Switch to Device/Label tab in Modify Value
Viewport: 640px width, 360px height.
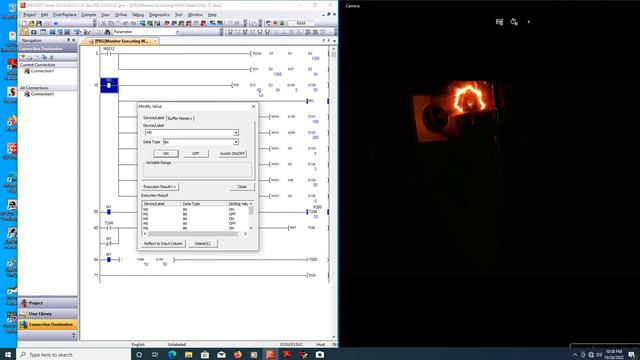(153, 118)
